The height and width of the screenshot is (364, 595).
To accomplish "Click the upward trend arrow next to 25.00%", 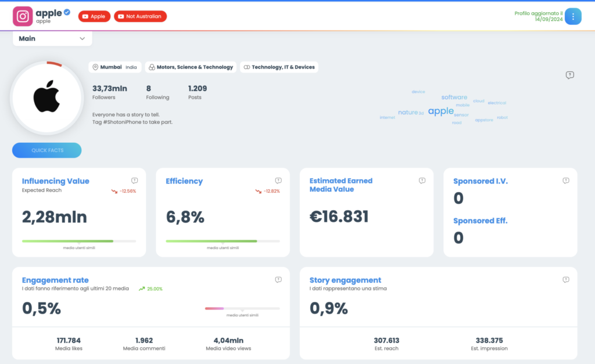I will (142, 289).
